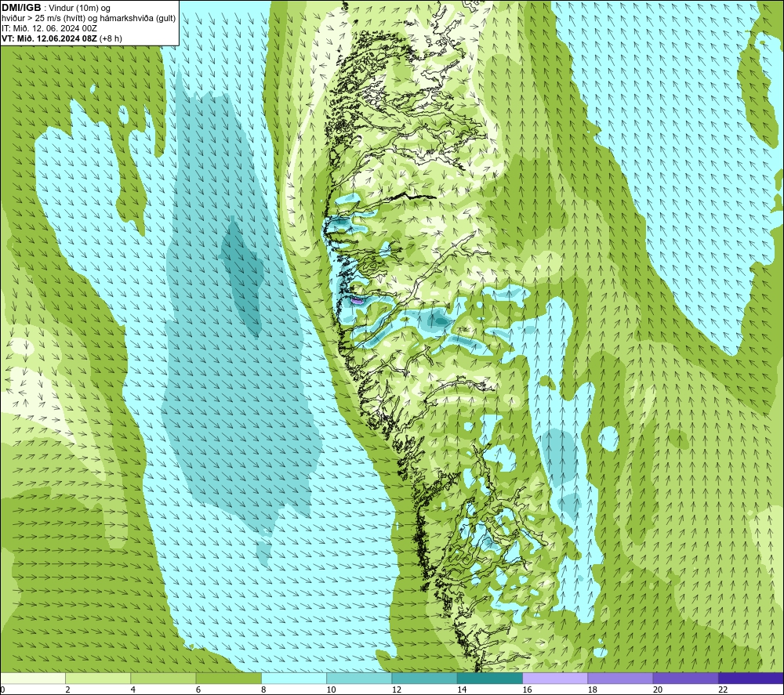The height and width of the screenshot is (695, 784).
Task: Pick the 6–8 m/s dark green legend swatch
Action: pos(228,678)
